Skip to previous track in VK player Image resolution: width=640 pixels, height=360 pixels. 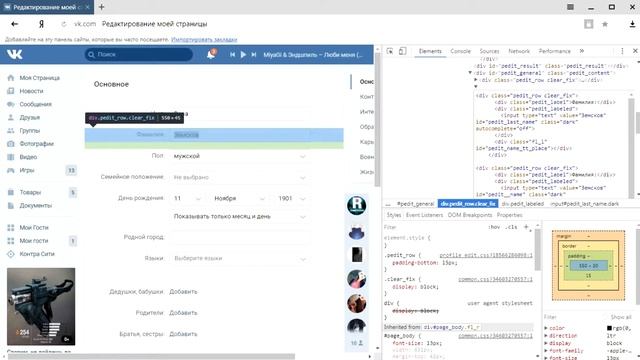[232, 54]
